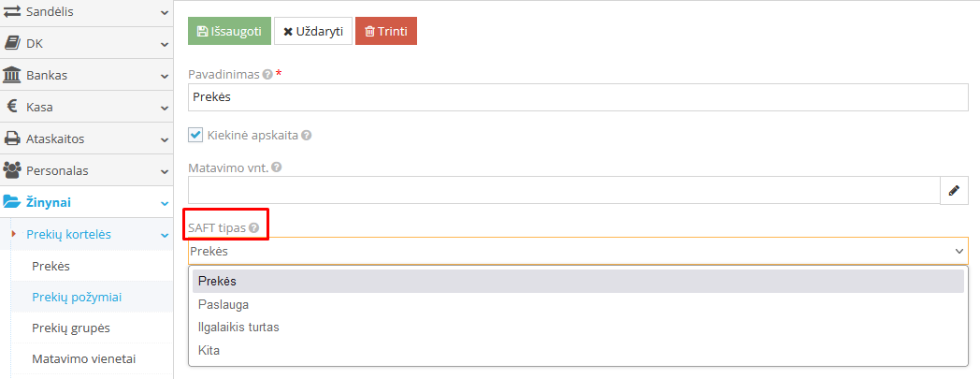The height and width of the screenshot is (379, 980).
Task: Click the pencil edit icon beside Matavimo vnt.
Action: 954,190
